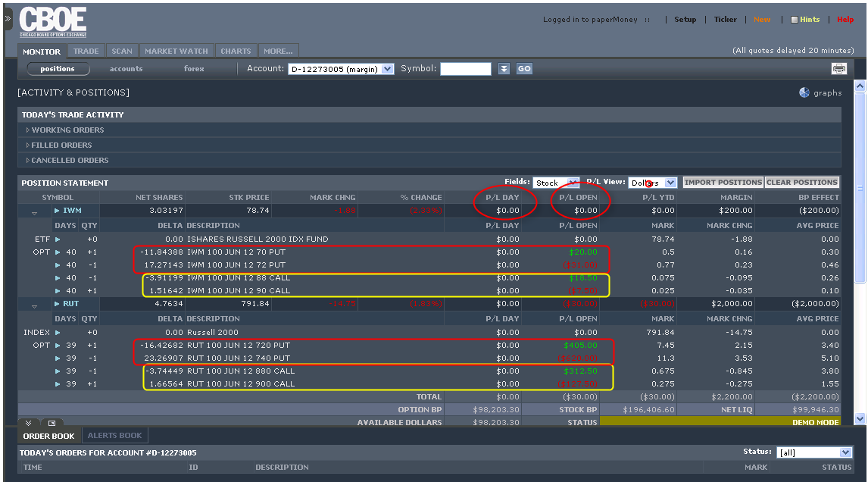Click the detach window icon above Order Book
The height and width of the screenshot is (482, 868).
coord(52,423)
